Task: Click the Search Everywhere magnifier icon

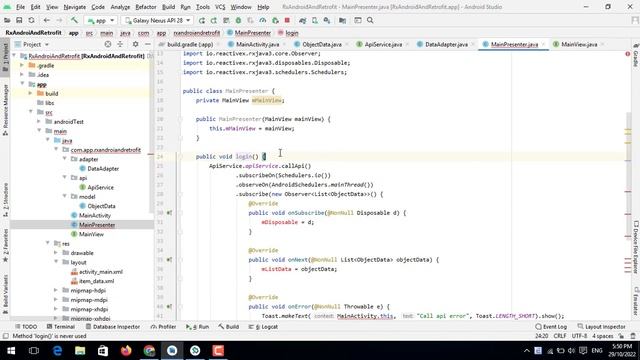Action: pos(370,20)
